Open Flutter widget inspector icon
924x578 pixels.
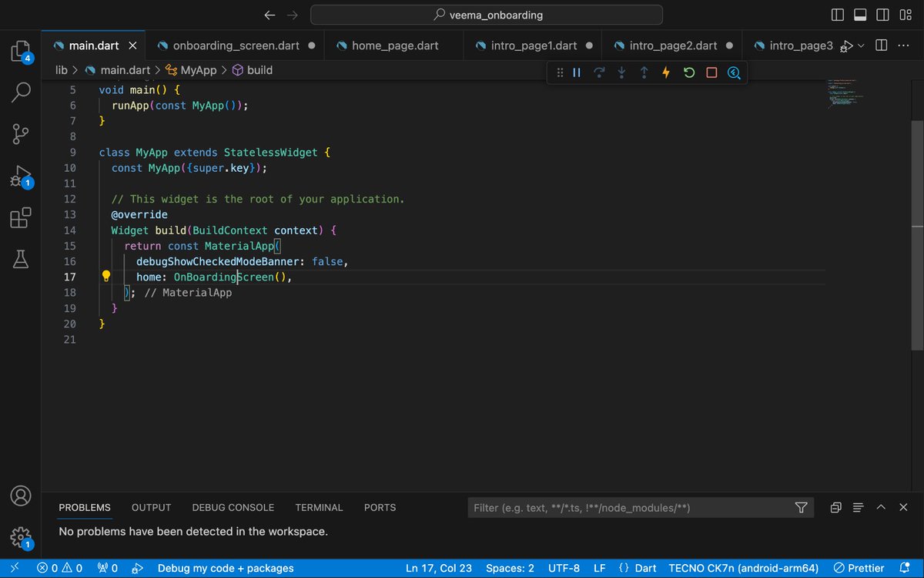point(734,72)
